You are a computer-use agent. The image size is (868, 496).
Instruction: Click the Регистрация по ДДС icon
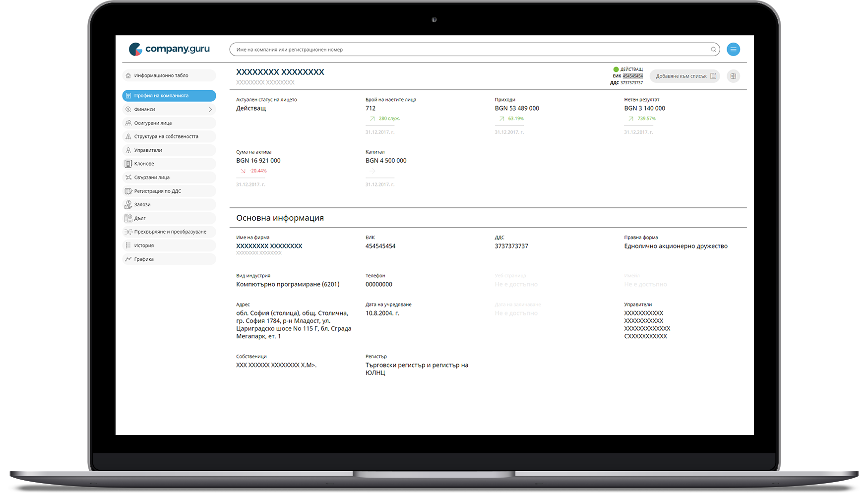click(x=128, y=191)
